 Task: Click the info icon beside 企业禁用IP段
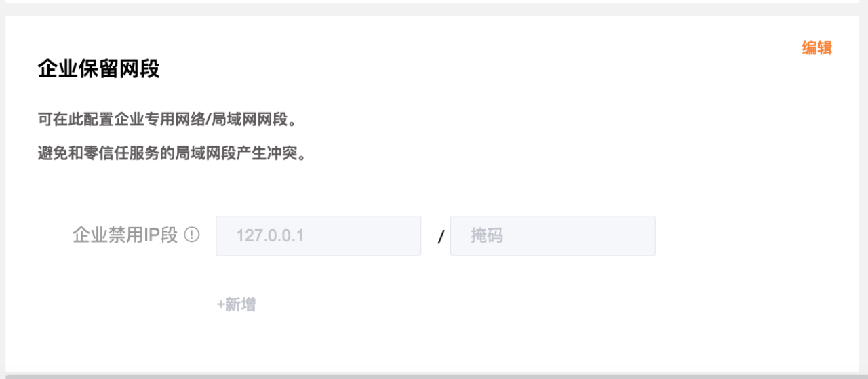pos(192,235)
